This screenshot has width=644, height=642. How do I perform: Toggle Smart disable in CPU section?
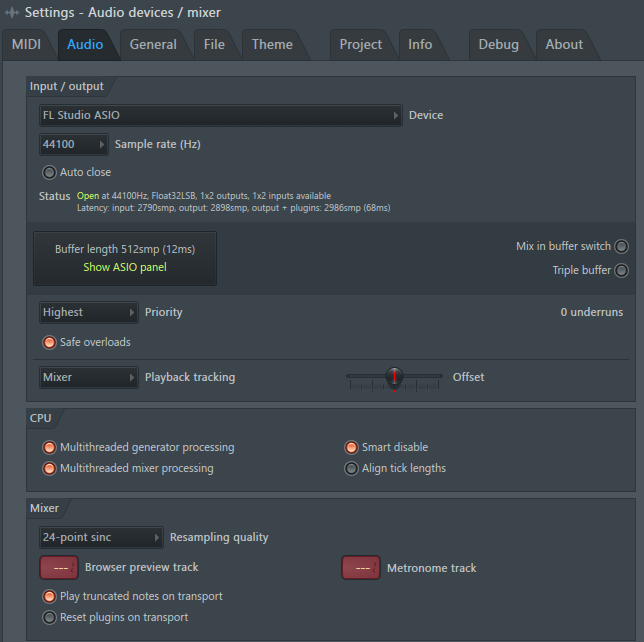pyautogui.click(x=351, y=447)
